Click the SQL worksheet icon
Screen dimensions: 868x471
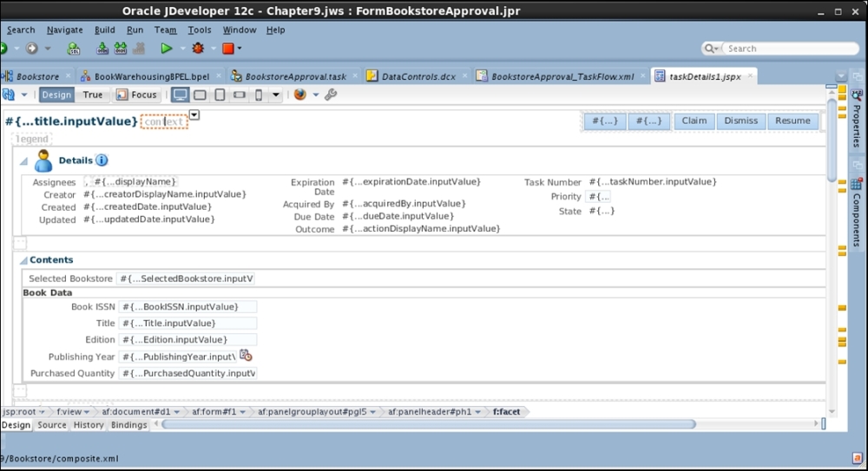tap(74, 49)
